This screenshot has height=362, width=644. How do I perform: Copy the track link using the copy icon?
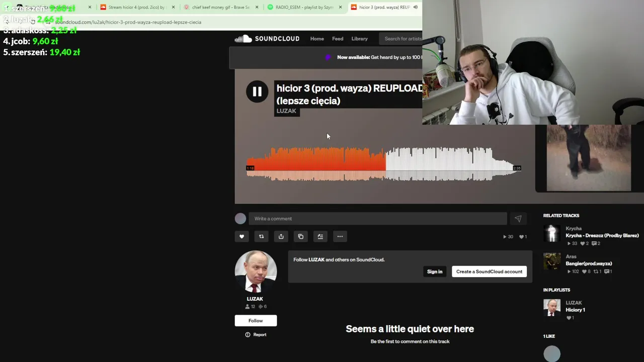point(300,236)
